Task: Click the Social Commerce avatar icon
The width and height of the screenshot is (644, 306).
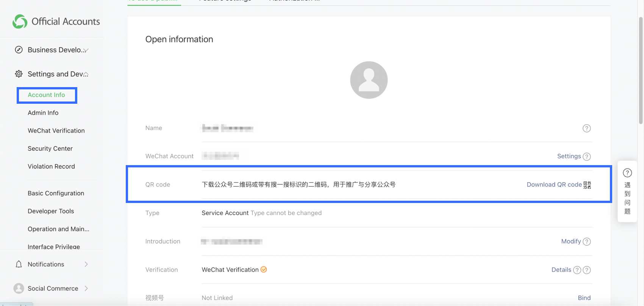Action: (19, 288)
